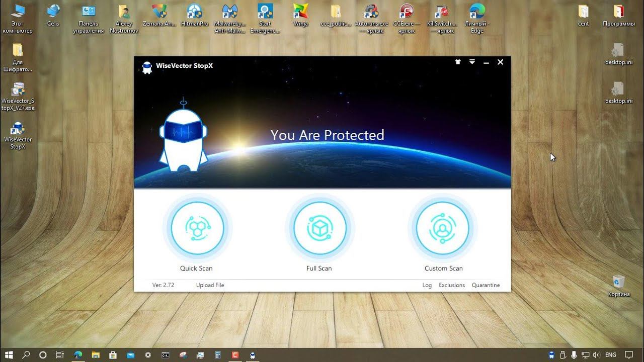Start a Quick Scan in WiseVector StopX

click(197, 228)
